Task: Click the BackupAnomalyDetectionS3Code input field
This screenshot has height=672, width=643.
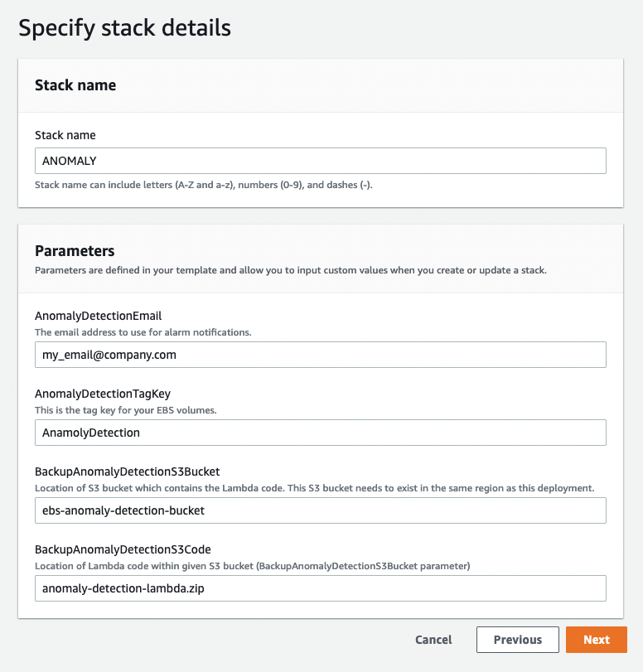Action: click(x=320, y=588)
